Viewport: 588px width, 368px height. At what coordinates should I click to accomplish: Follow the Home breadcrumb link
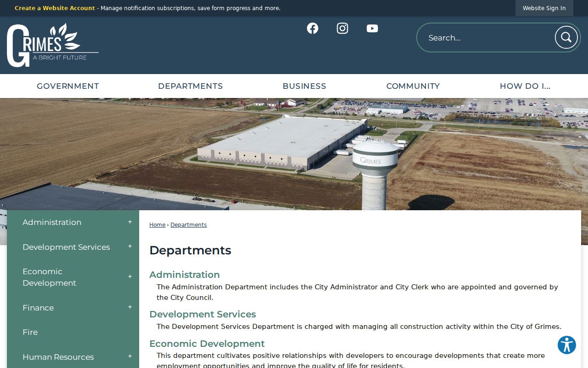click(157, 225)
